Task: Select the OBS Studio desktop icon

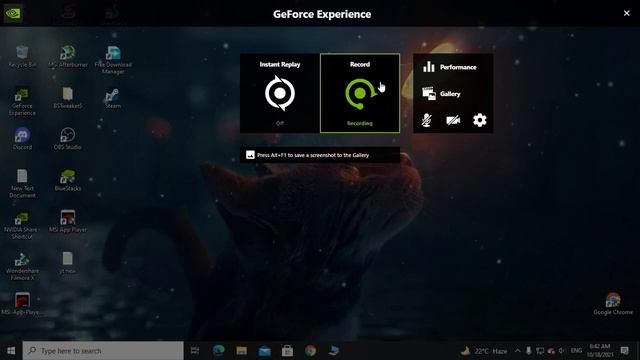Action: click(x=68, y=139)
